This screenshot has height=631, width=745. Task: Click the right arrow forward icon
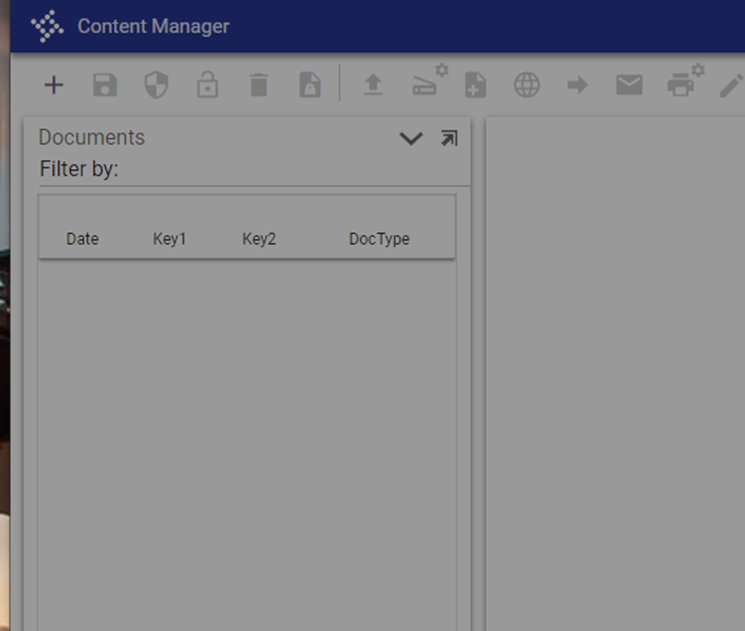point(578,86)
